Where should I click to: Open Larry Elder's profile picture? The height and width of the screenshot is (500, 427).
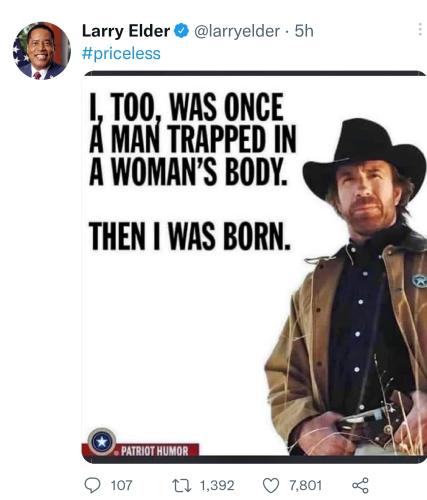click(x=42, y=51)
